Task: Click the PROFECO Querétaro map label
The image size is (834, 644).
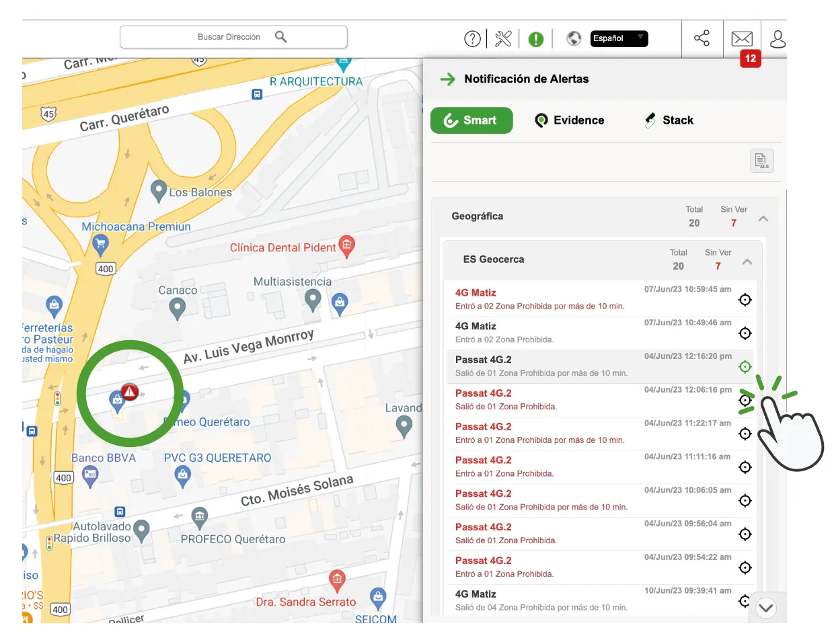Action: (233, 539)
